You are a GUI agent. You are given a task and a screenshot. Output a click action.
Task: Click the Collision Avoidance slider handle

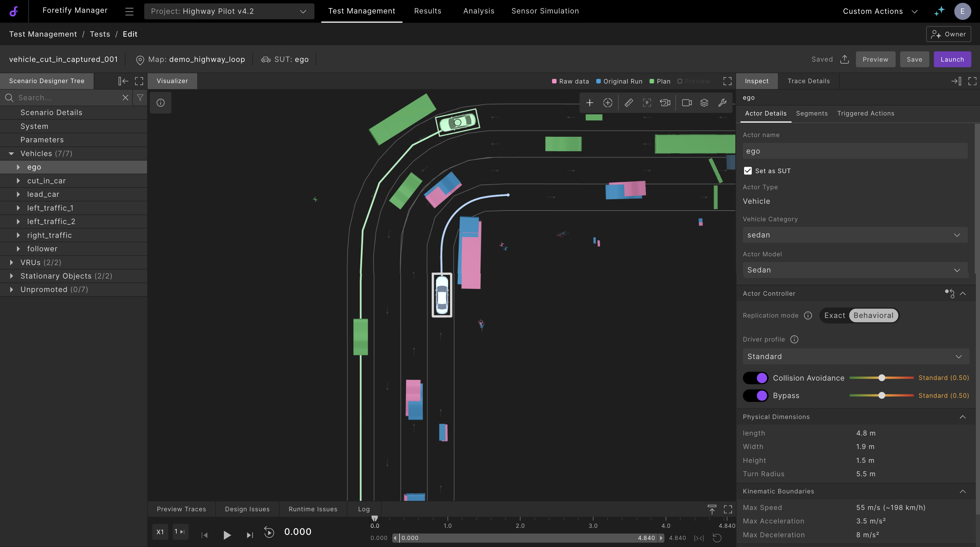tap(881, 378)
